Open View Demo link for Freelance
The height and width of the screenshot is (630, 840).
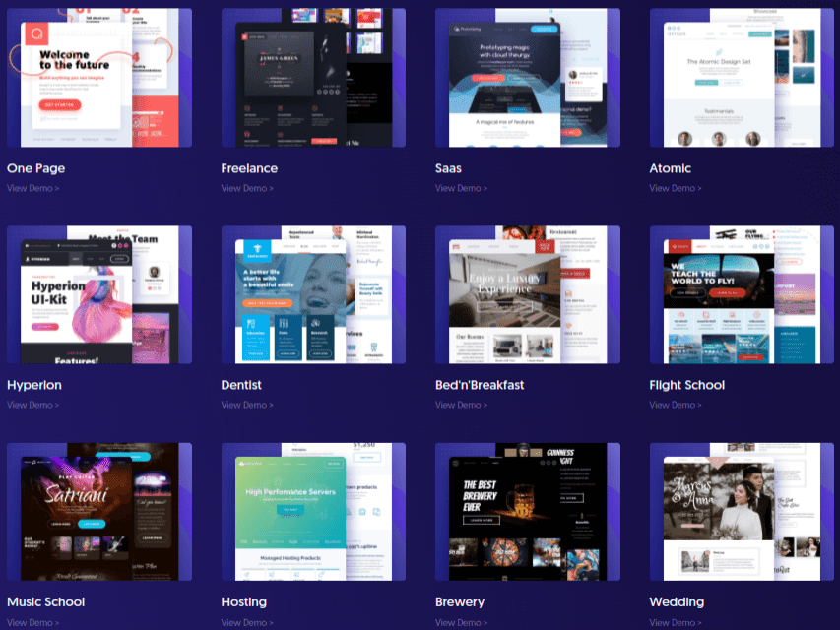click(247, 188)
